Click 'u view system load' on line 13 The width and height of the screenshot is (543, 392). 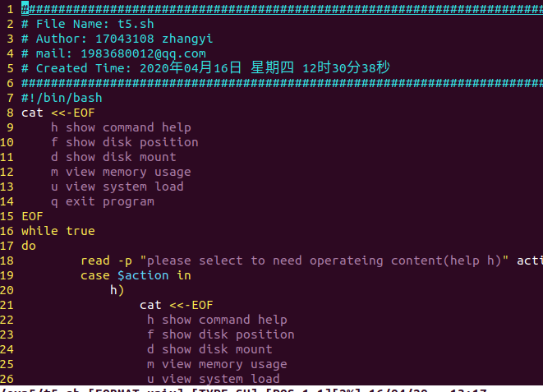pos(117,187)
